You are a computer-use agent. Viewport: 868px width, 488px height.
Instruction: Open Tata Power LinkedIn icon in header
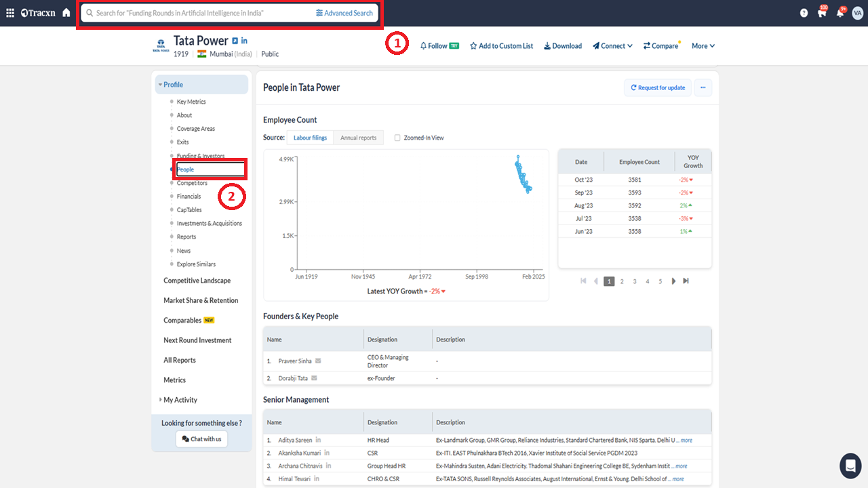[244, 41]
